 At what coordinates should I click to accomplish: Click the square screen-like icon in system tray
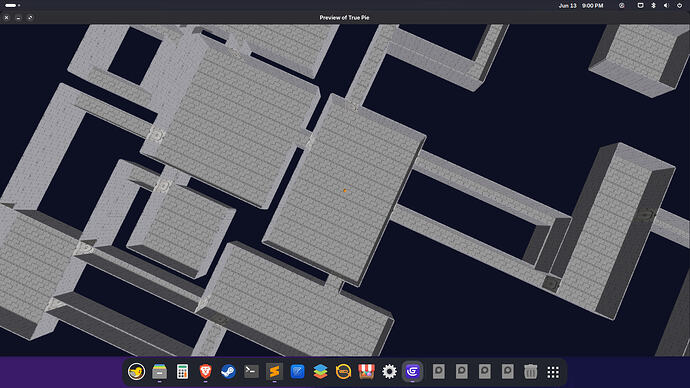click(640, 6)
